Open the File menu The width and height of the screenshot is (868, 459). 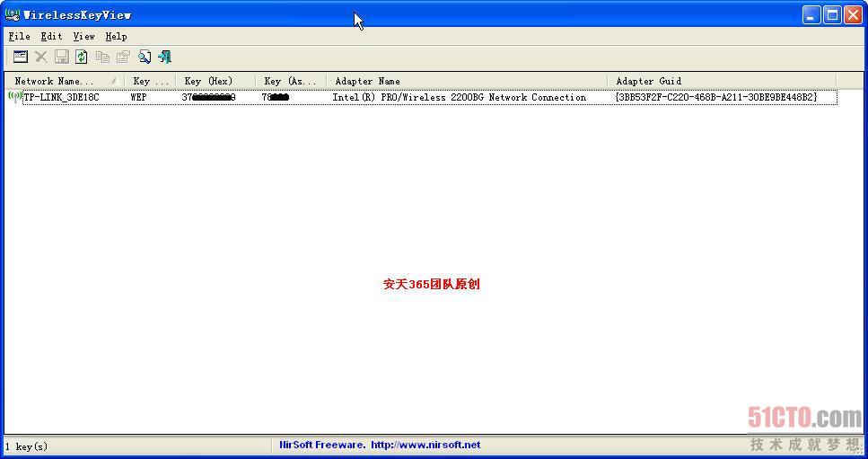[x=20, y=37]
